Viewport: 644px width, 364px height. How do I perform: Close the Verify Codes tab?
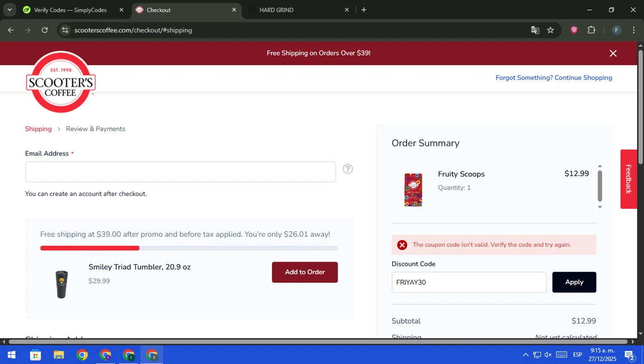122,10
